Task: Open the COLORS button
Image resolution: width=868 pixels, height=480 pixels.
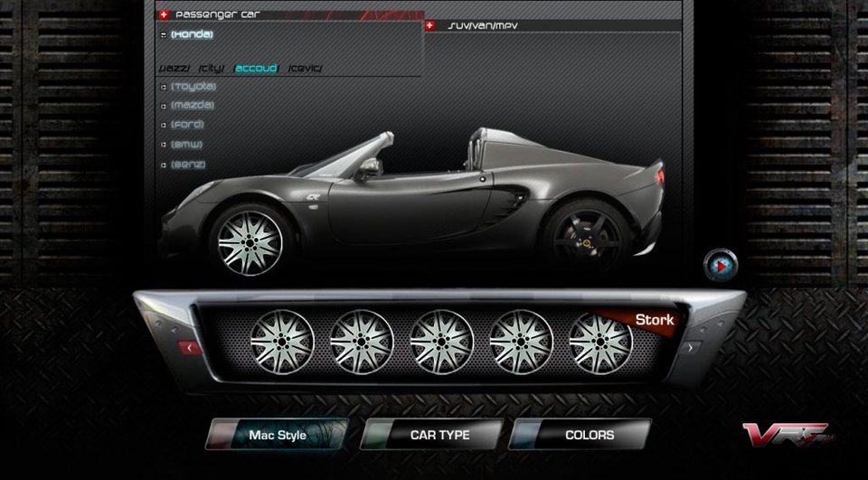Action: point(580,435)
